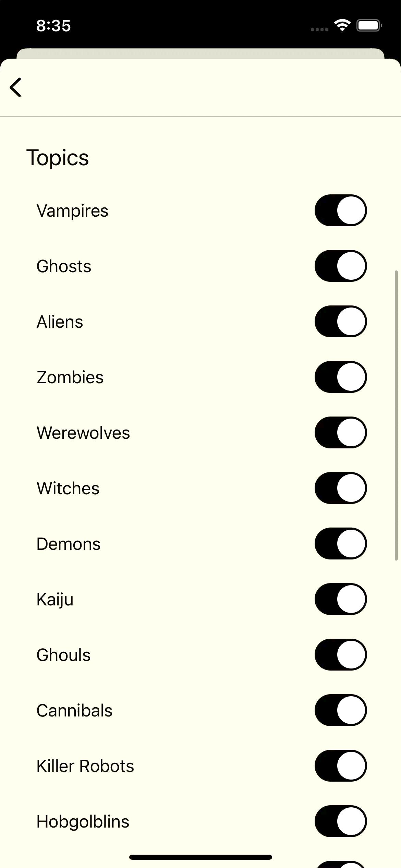Tap the Wi-Fi status icon

click(x=342, y=25)
